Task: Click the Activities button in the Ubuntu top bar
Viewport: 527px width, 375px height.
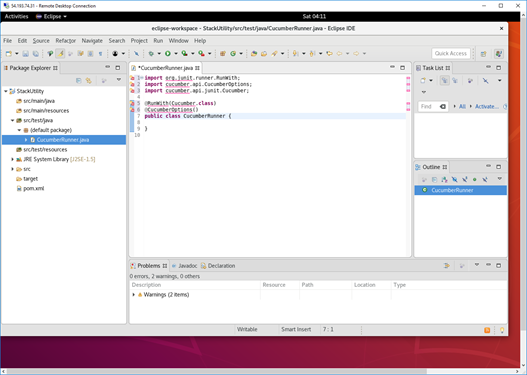Action: click(x=16, y=16)
